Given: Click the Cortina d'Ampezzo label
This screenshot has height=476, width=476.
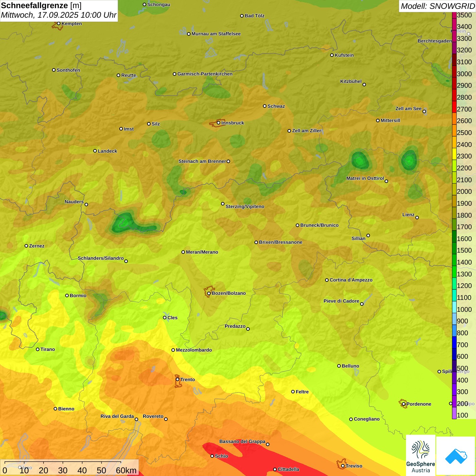Looking at the screenshot, I should pyautogui.click(x=351, y=280).
